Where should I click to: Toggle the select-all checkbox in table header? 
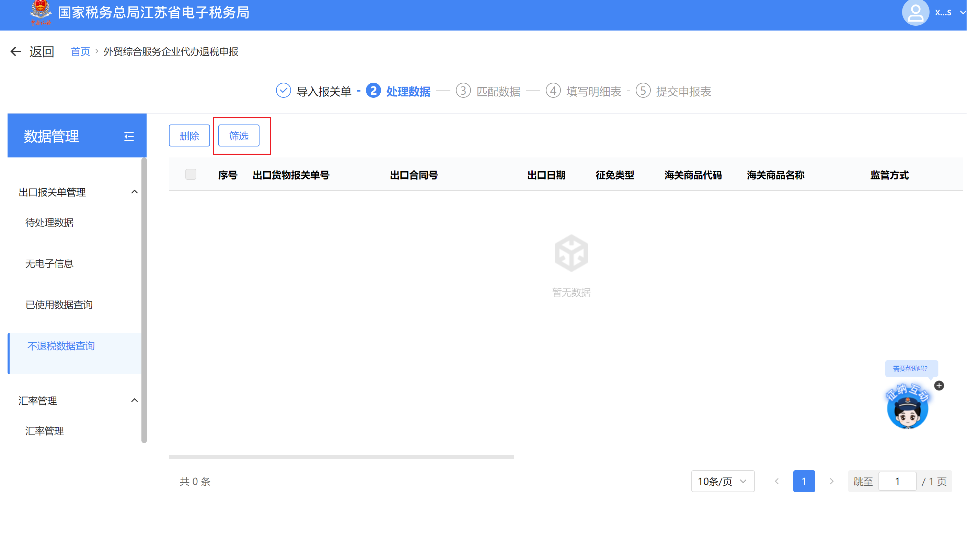click(x=191, y=175)
